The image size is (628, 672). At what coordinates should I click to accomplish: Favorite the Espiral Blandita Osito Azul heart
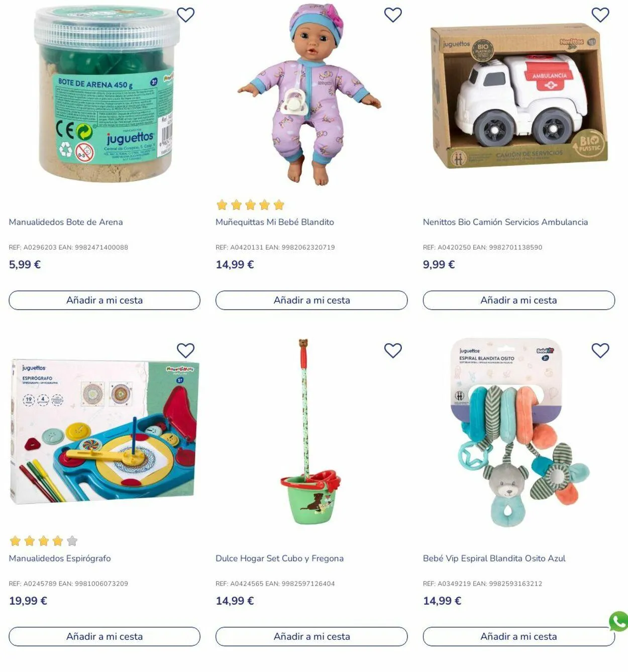[x=600, y=350]
